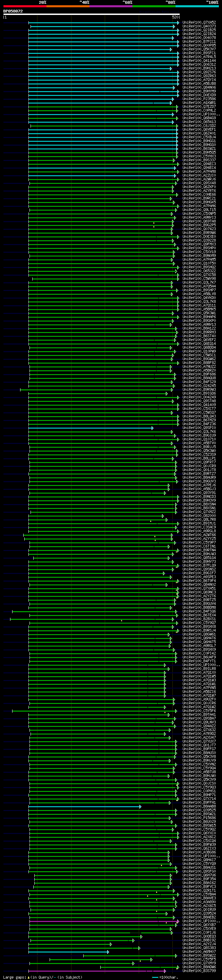Open hit UniRef100_B7FLQ9
Image resolution: width=222 pixels, height=980 pixels.
[x=199, y=565]
